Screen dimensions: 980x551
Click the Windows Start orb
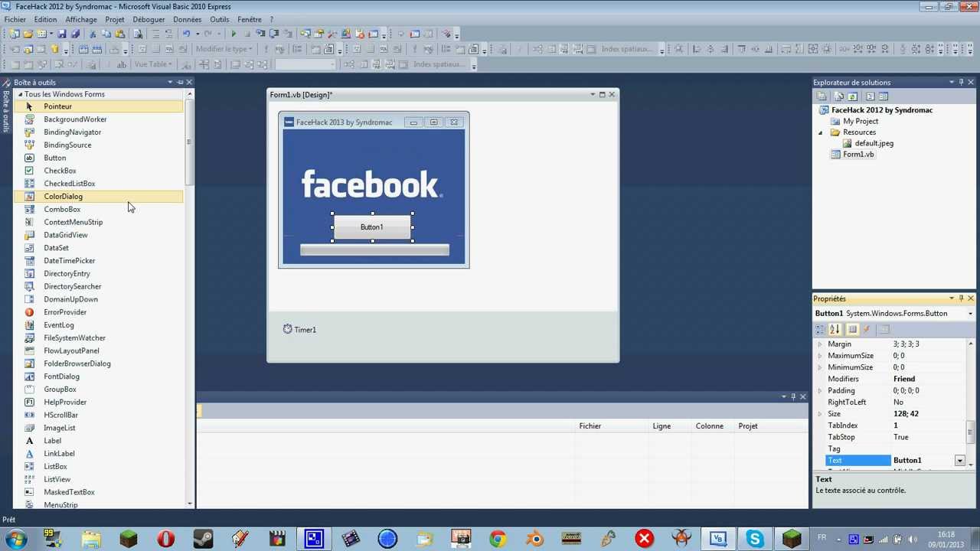coord(15,539)
